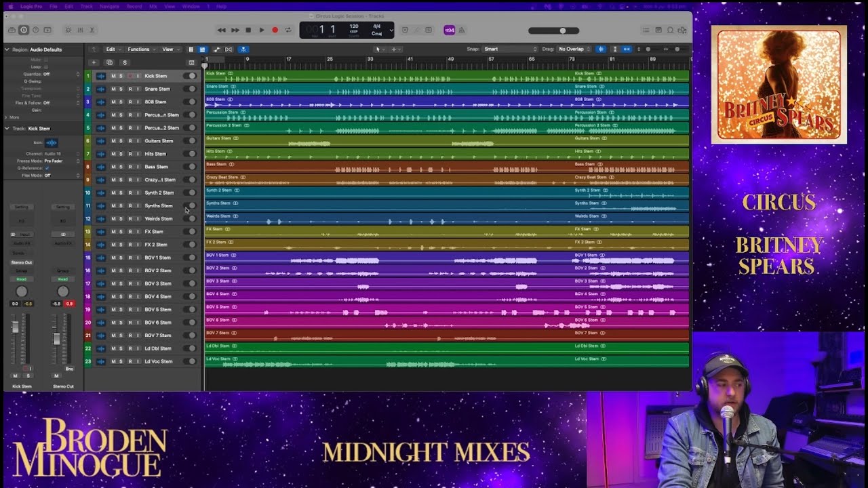Toggle the blue Waveform Zoom button
The height and width of the screenshot is (488, 868).
pos(601,49)
